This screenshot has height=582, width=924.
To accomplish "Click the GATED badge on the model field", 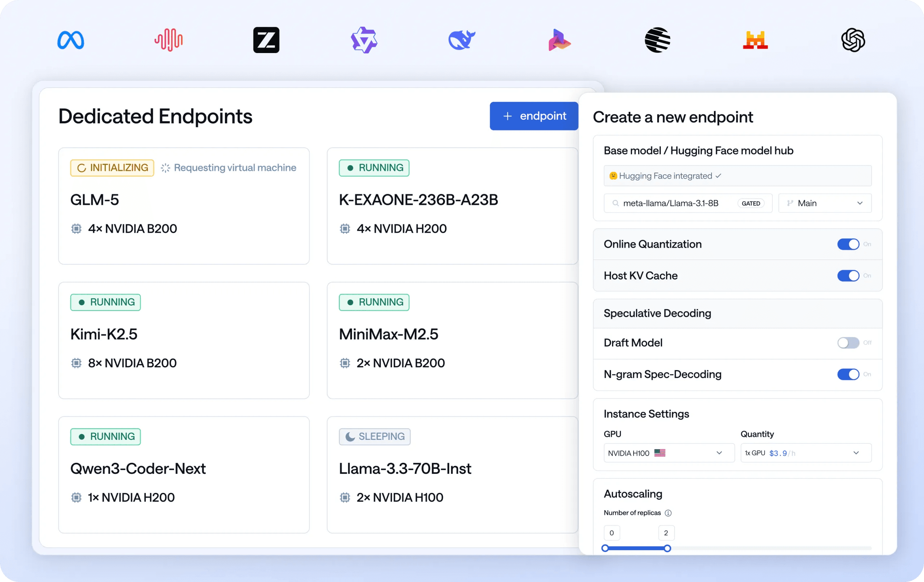I will 750,204.
